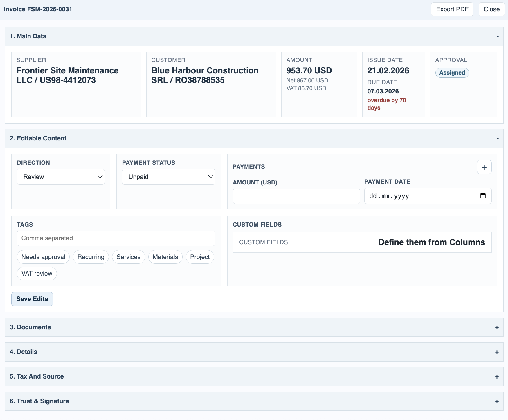
Task: Open the calendar picker in Payment Date
Action: 483,196
